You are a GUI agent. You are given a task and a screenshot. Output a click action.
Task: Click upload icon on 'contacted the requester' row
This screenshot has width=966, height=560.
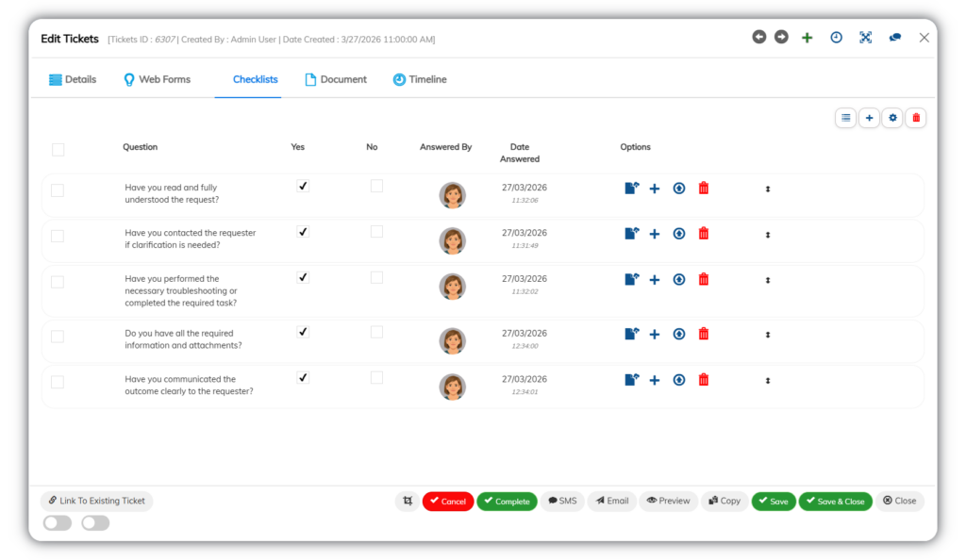(679, 234)
